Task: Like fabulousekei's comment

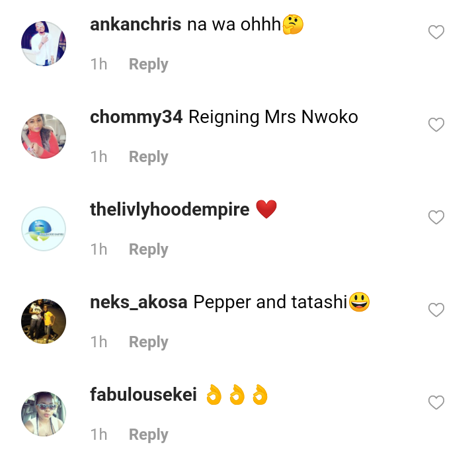Action: tap(436, 402)
